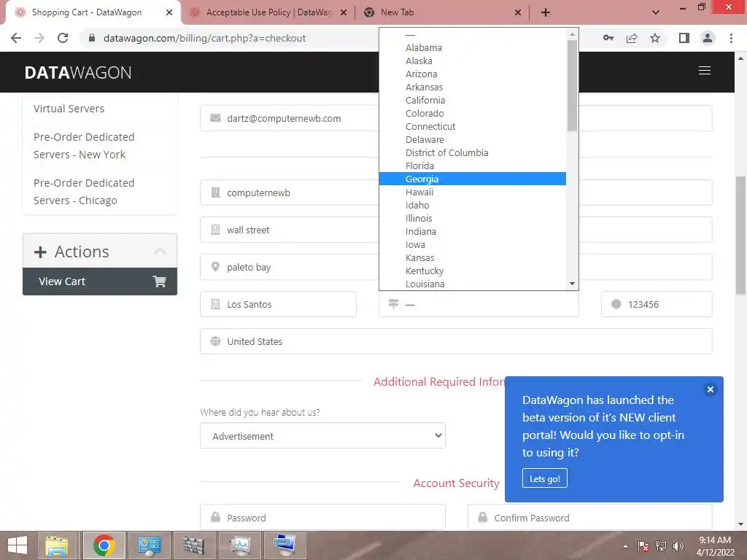Click the View Cart button
This screenshot has height=560, width=747.
pos(100,281)
